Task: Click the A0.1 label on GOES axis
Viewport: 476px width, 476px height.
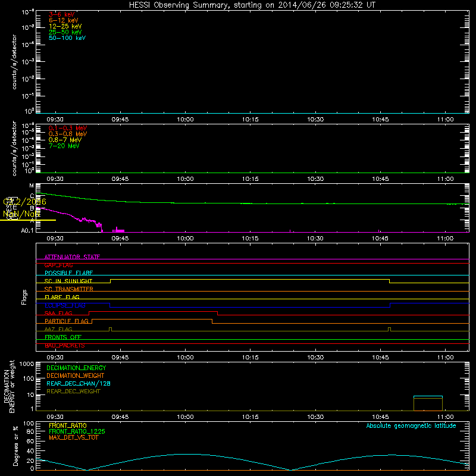Action: 27,230
